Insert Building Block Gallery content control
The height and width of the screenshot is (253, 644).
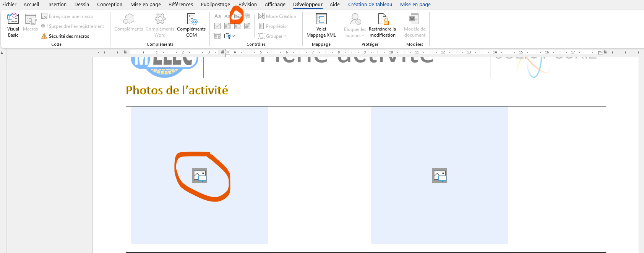tap(247, 16)
